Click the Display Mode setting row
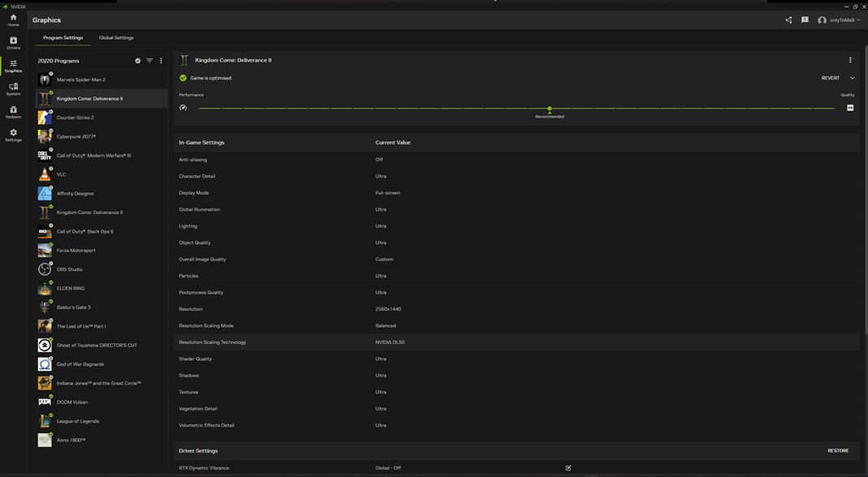 coord(517,193)
